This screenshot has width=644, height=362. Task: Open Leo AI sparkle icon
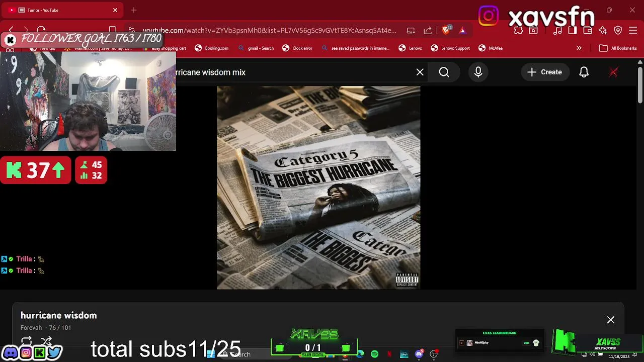pyautogui.click(x=603, y=30)
